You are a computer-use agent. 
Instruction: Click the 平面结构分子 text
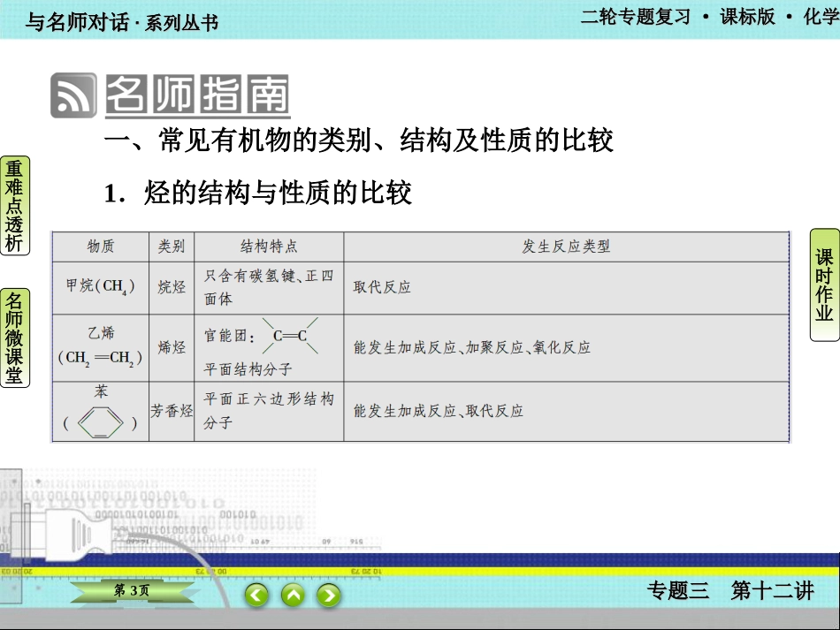tap(248, 369)
